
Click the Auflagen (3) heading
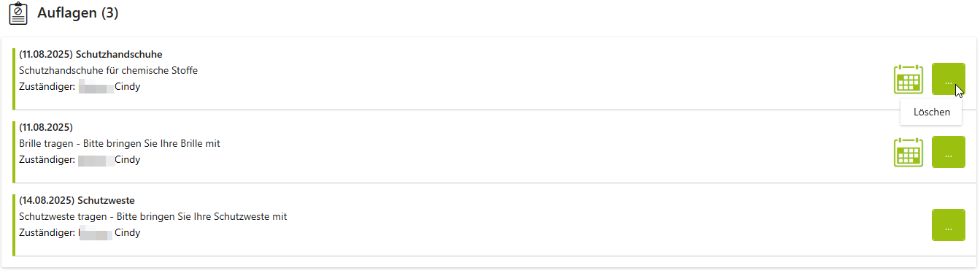point(78,13)
